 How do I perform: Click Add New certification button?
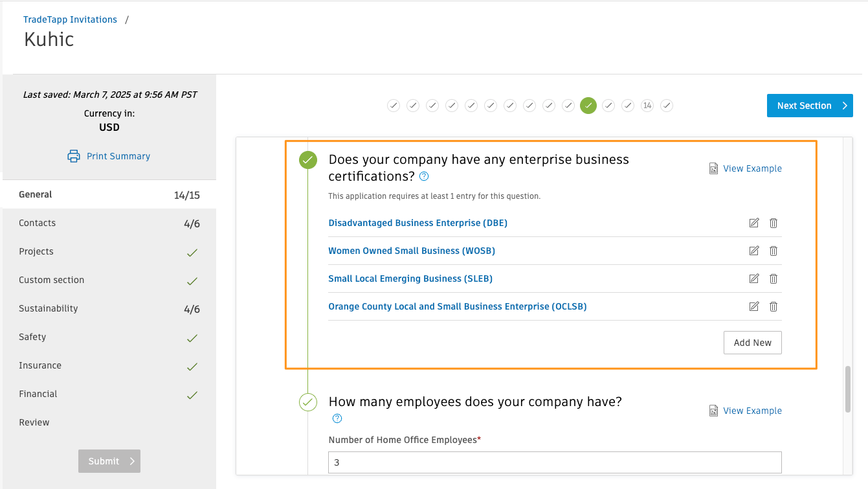pos(752,343)
